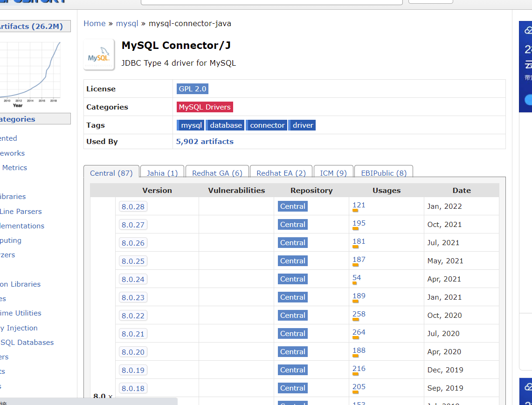The height and width of the screenshot is (405, 532).
Task: Click the search input field at top
Action: pyautogui.click(x=272, y=2)
